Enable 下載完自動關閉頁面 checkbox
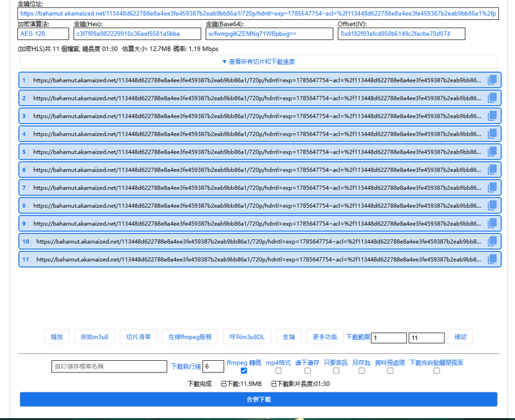Image resolution: width=515 pixels, height=420 pixels. [436, 370]
